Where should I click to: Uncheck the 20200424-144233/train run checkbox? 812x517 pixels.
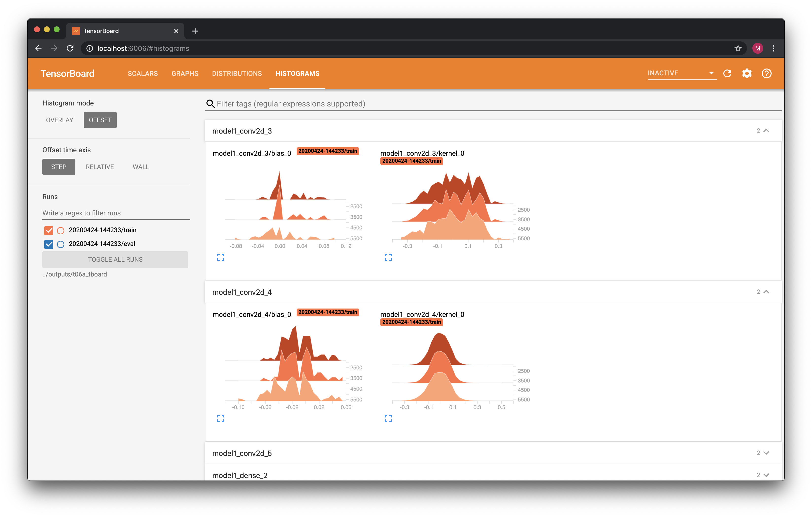[x=49, y=230]
